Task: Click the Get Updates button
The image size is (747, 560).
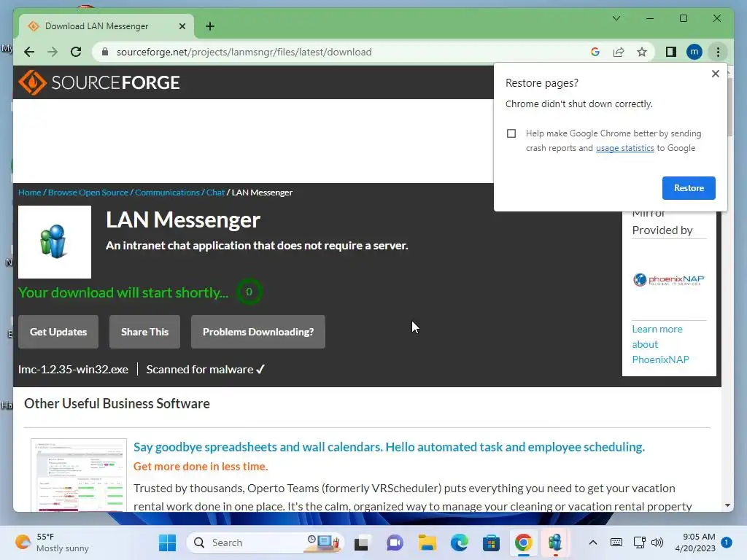Action: [x=58, y=332]
